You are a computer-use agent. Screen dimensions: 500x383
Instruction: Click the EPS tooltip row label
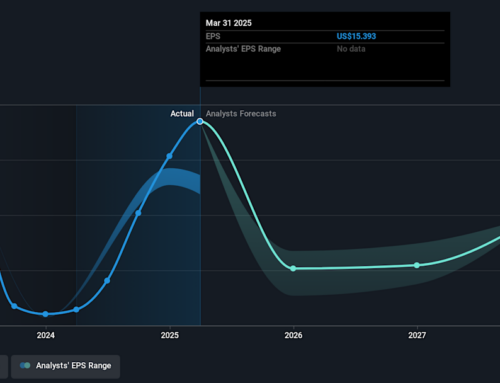coord(213,36)
